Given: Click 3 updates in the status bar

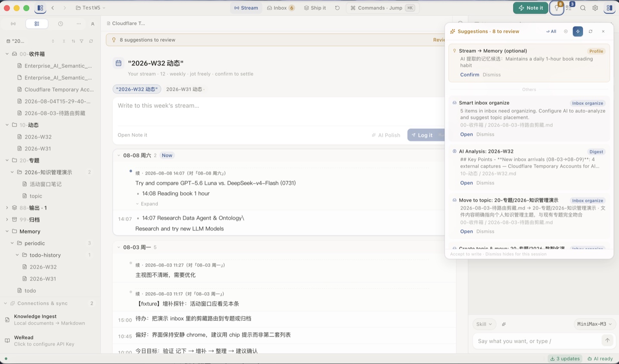Looking at the screenshot, I should pyautogui.click(x=565, y=358).
